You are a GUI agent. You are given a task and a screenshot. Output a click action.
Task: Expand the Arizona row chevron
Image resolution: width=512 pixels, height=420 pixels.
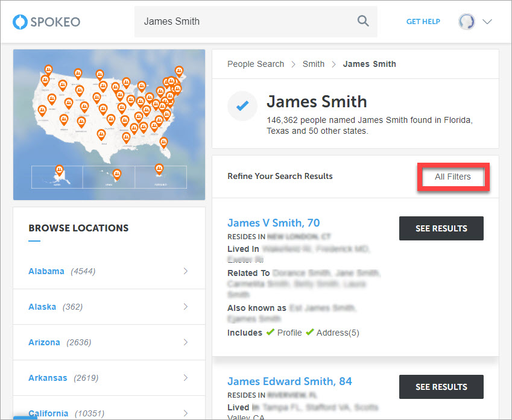[x=186, y=342]
